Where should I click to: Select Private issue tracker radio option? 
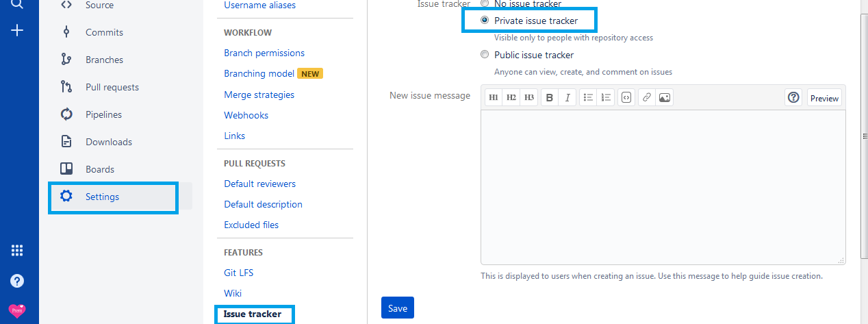485,21
